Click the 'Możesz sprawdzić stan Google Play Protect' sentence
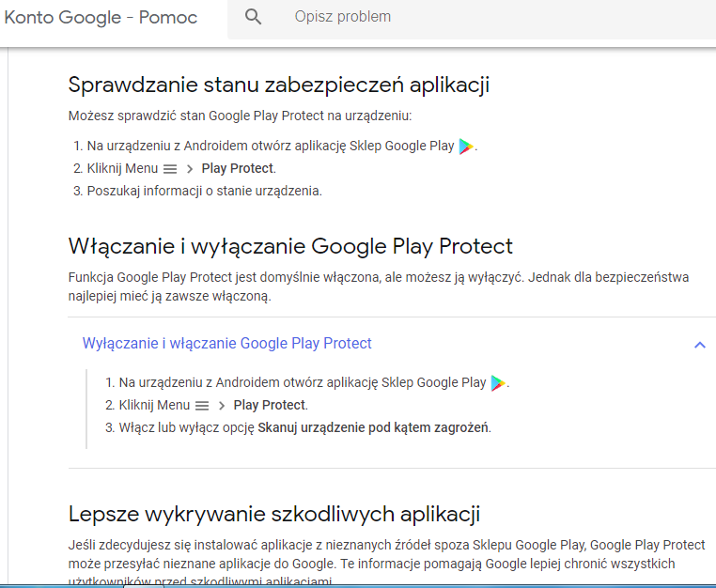The height and width of the screenshot is (588, 716). (x=240, y=116)
